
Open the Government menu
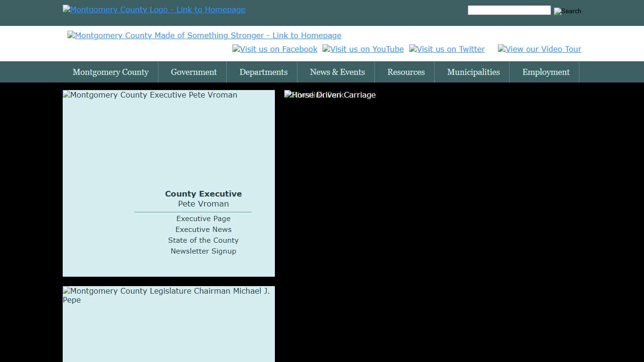tap(194, 72)
